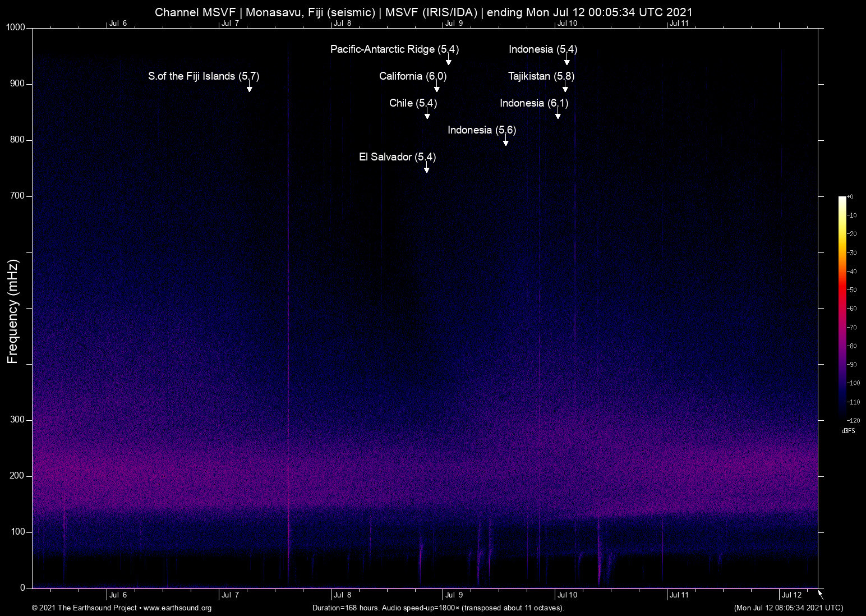Select the arrow marker under Indonesia (5.6)
The height and width of the screenshot is (616, 866).
point(506,140)
